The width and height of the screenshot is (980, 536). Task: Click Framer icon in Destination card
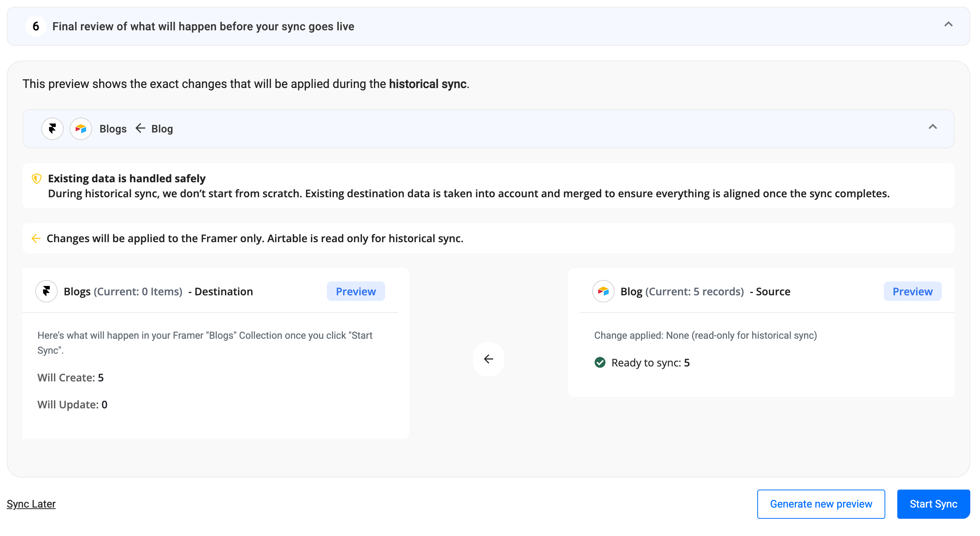46,292
